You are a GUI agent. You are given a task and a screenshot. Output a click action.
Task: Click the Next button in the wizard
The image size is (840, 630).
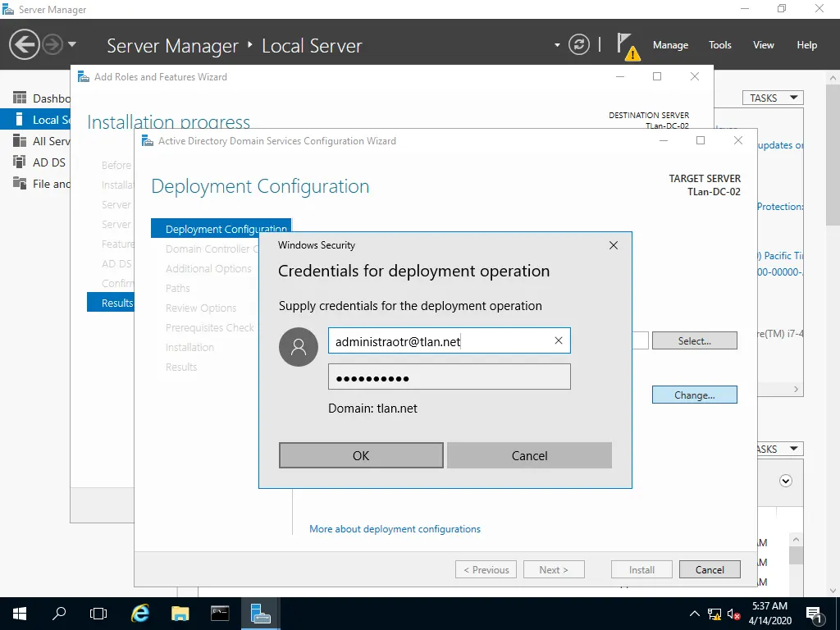point(554,569)
